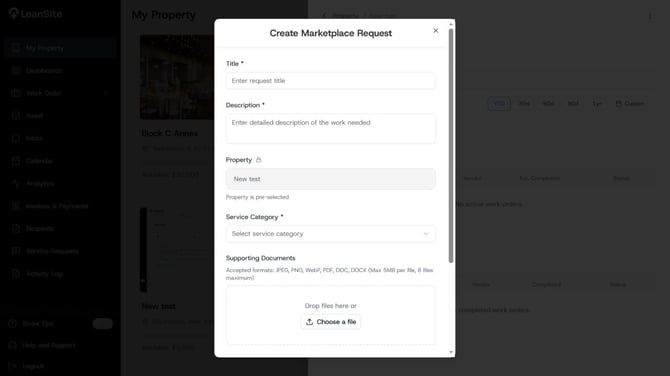
Task: Click the Help and Support headset icon
Action: click(12, 345)
